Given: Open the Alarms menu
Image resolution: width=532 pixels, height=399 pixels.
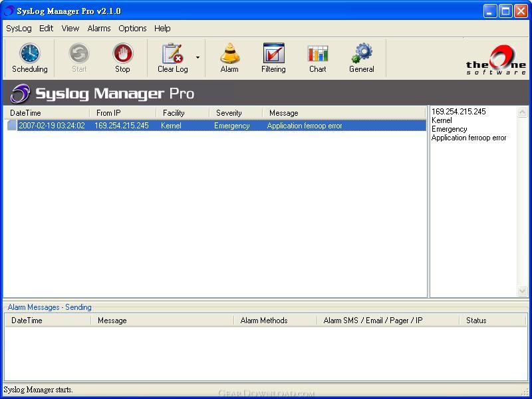Looking at the screenshot, I should [x=99, y=28].
